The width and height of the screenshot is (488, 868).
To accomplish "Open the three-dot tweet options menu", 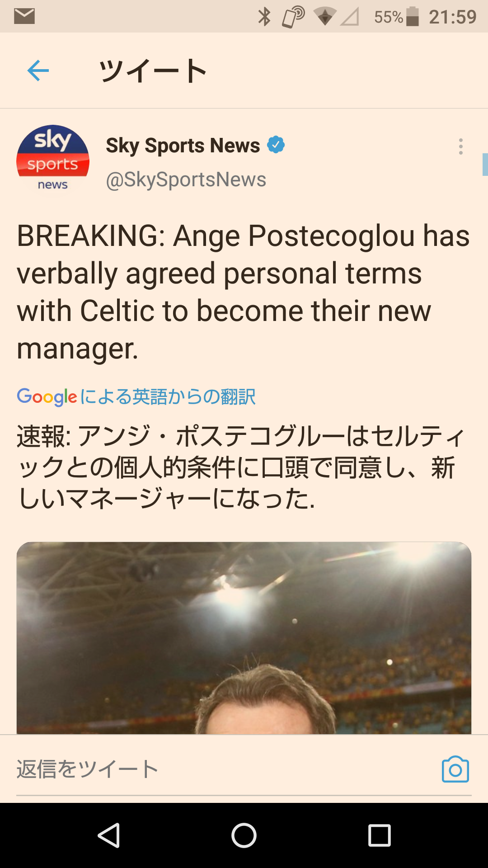I will 460,146.
